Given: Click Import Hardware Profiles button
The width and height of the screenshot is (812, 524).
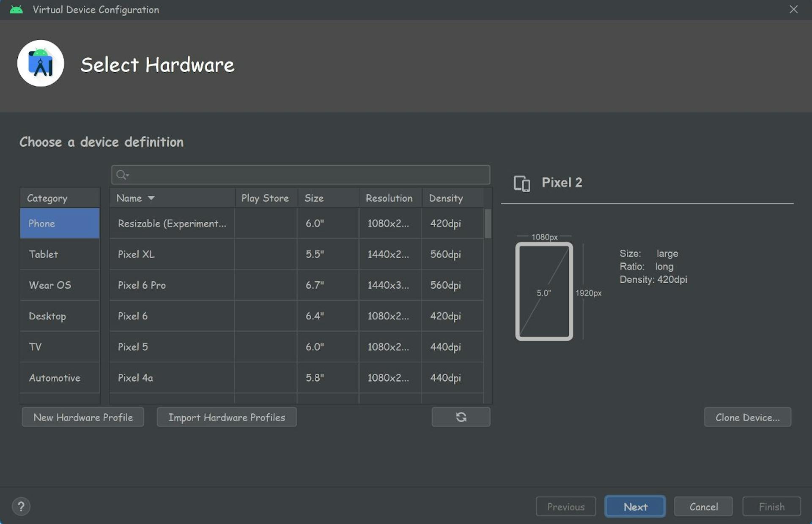Looking at the screenshot, I should coord(226,417).
